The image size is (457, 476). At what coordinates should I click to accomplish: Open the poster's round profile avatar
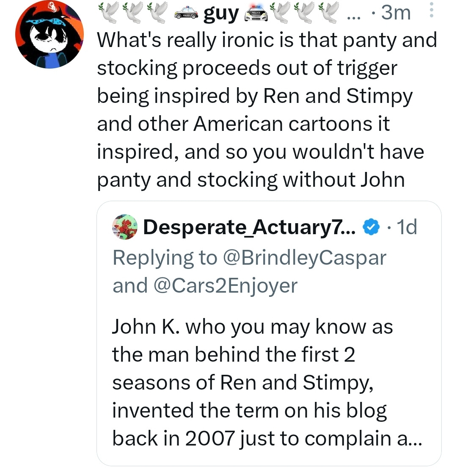point(50,35)
